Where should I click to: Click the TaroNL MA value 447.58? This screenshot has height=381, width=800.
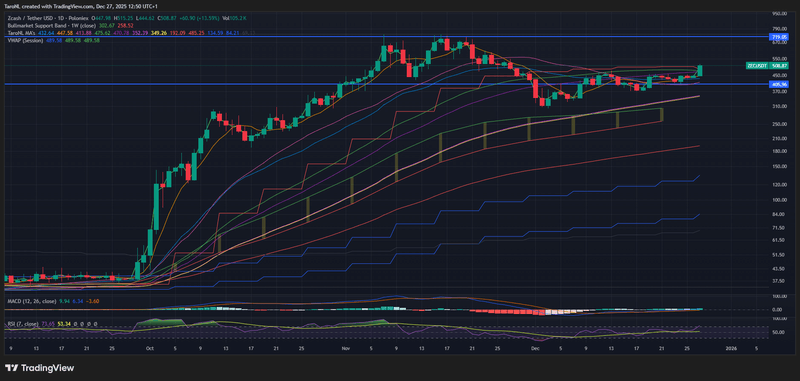(x=65, y=33)
